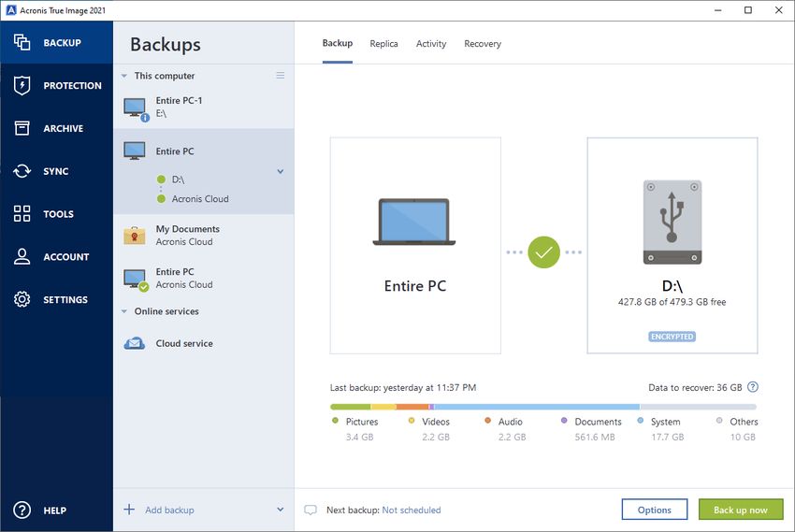Open the Account section
Viewport: 795px width, 532px height.
pos(22,257)
